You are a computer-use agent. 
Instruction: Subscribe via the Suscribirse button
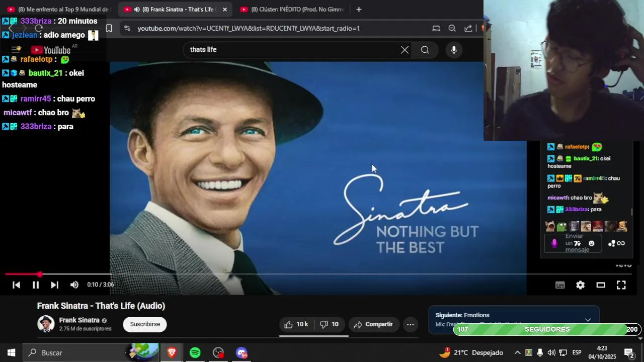tap(145, 324)
